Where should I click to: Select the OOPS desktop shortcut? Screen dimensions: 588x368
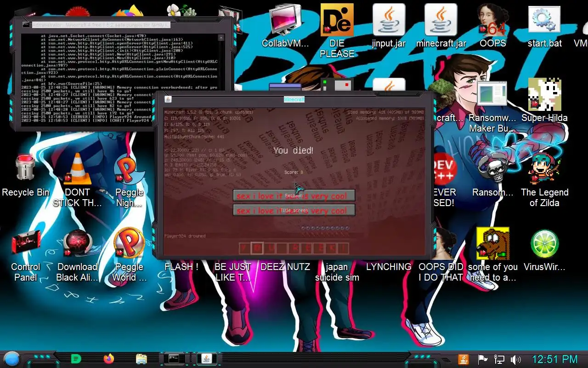pos(493,26)
